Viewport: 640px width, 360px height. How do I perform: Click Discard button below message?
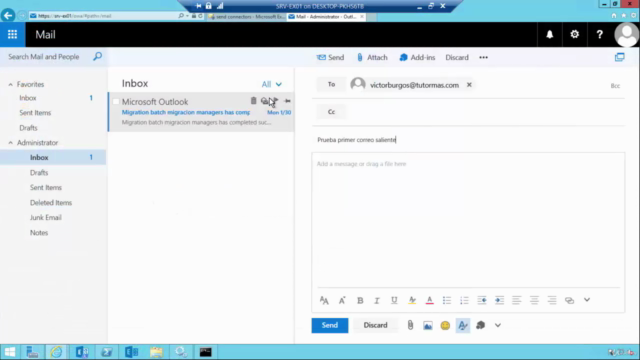coord(376,325)
